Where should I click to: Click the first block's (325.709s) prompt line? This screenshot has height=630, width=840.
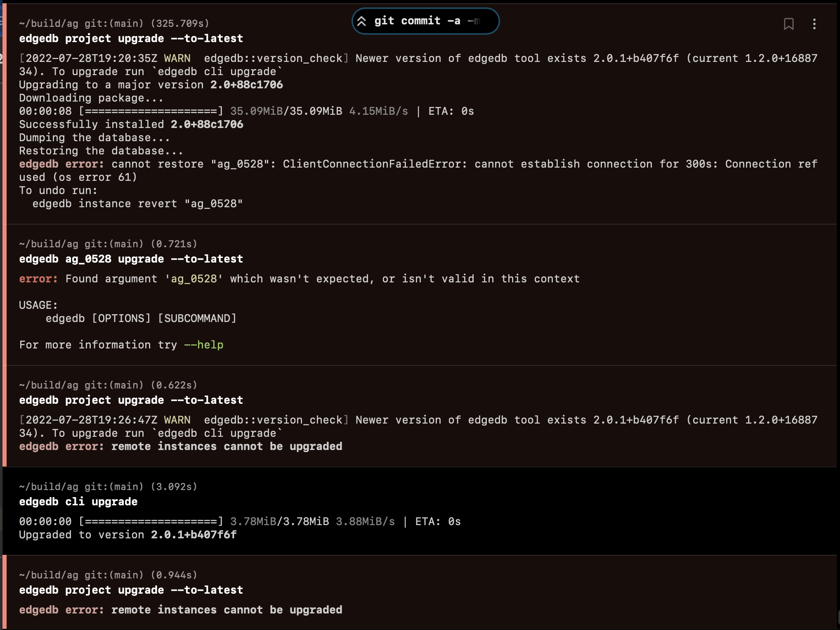click(114, 24)
